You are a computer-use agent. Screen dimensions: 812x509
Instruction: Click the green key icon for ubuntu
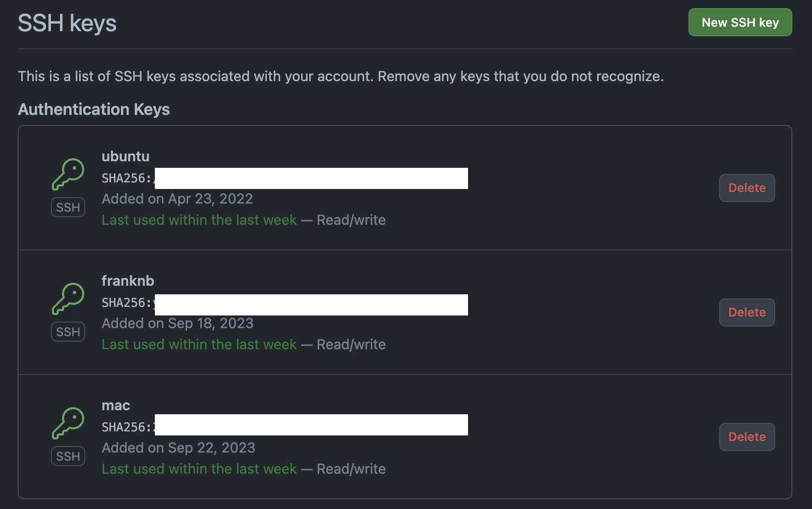click(68, 174)
